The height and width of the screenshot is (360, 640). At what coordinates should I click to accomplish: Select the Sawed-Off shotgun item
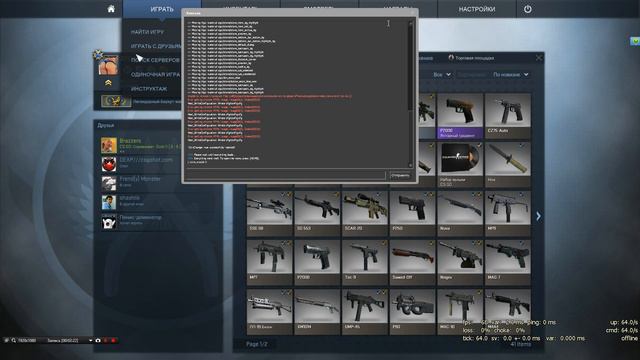412,263
